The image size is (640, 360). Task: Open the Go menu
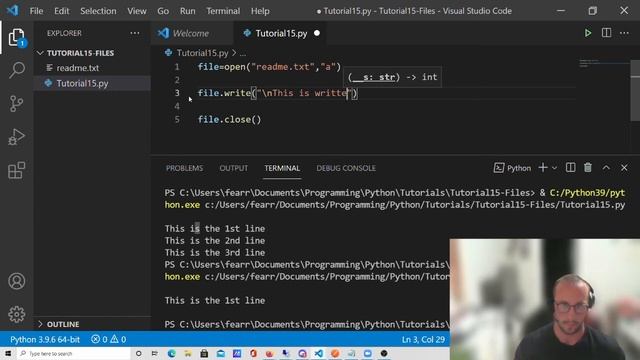click(163, 11)
